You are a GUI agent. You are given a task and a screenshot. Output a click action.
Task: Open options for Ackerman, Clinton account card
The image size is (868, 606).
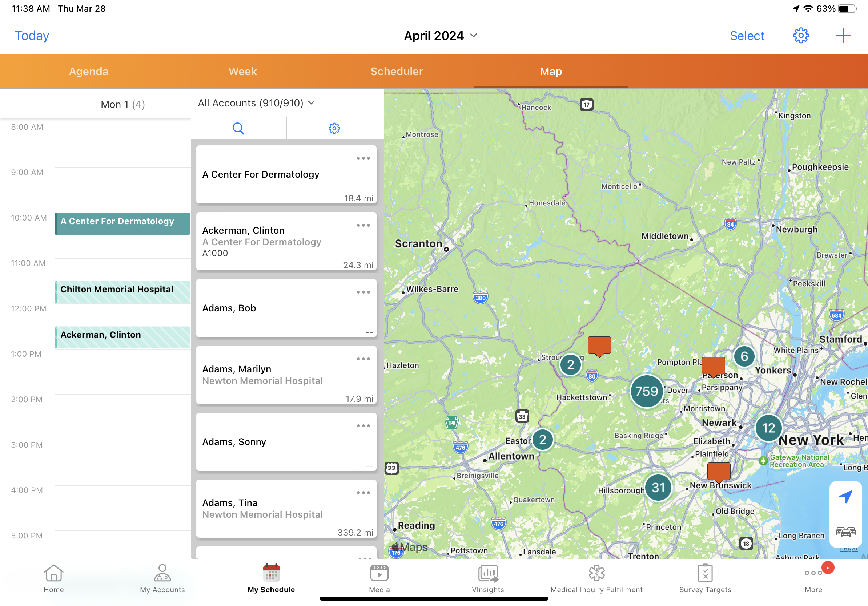(363, 225)
